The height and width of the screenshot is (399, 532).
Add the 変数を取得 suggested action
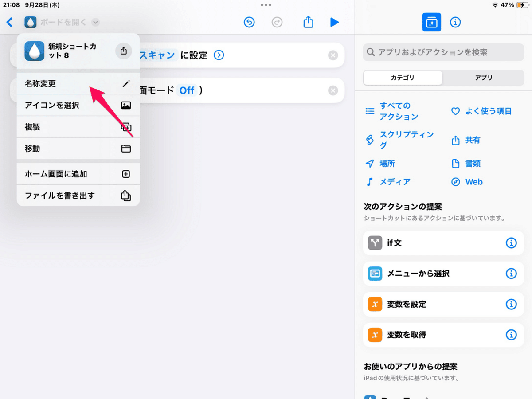443,335
